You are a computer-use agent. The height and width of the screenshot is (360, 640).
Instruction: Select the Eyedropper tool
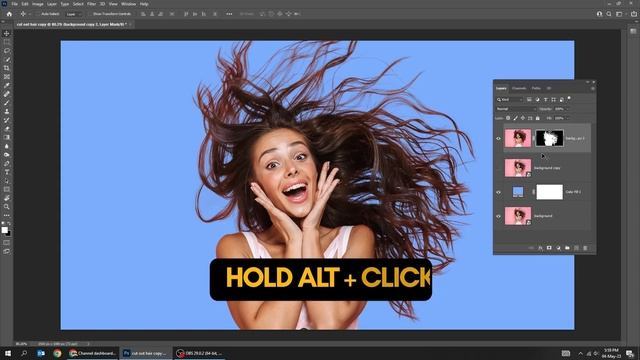click(x=7, y=85)
